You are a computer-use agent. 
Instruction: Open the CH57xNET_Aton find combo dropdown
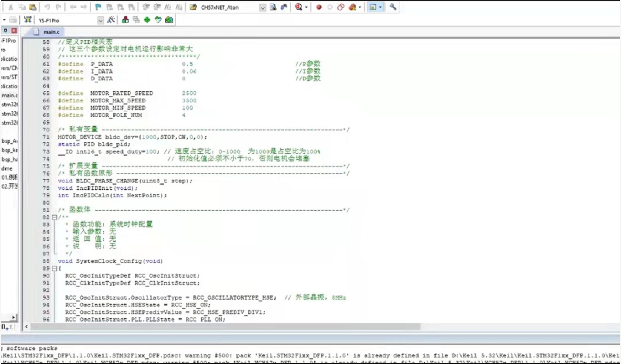coord(263,8)
